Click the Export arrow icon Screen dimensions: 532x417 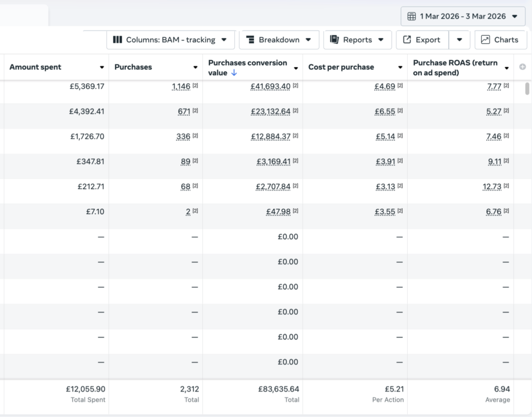(x=407, y=39)
